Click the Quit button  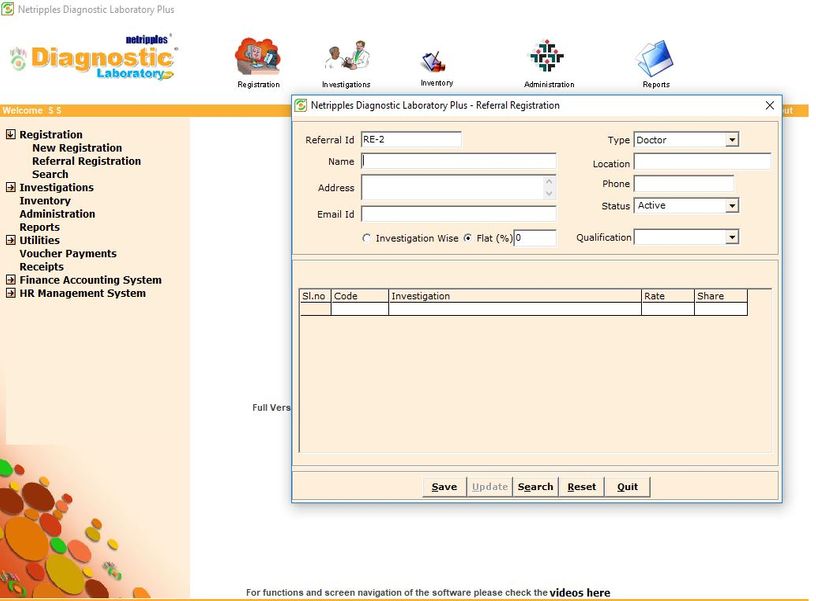click(x=627, y=487)
